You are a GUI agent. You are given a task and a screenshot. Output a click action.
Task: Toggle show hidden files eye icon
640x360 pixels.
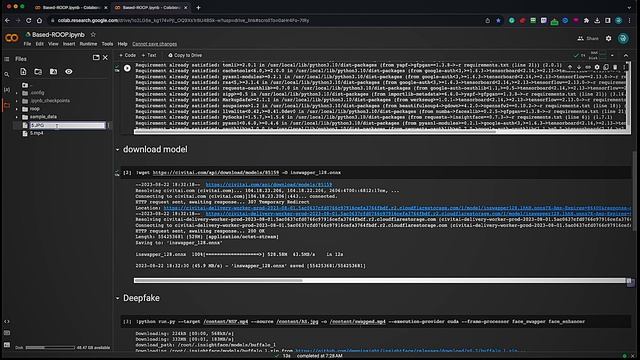pyautogui.click(x=69, y=71)
